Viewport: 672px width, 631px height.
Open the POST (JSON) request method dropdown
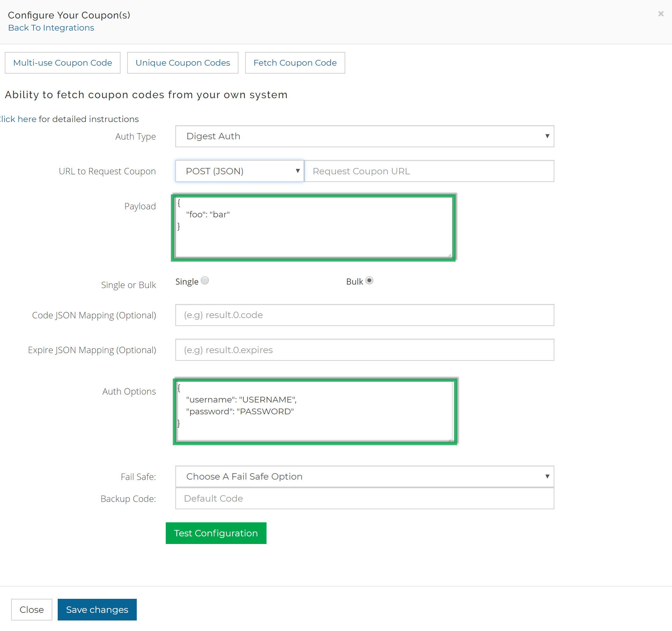239,171
